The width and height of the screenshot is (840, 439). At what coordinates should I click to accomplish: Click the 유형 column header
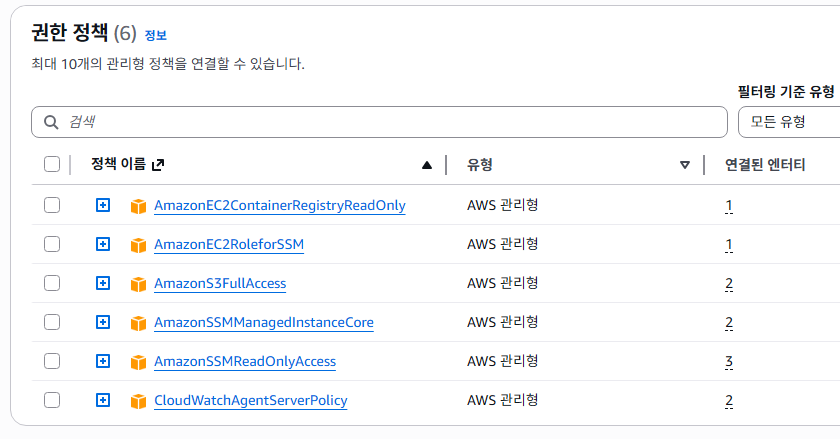tap(479, 165)
